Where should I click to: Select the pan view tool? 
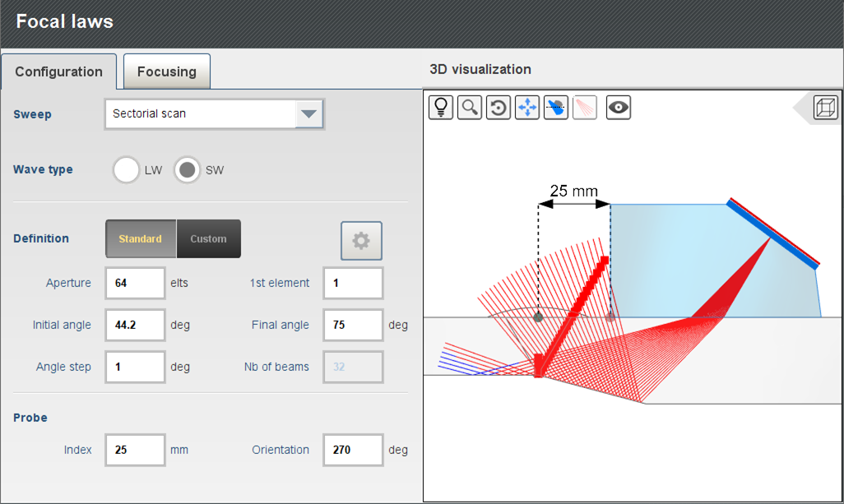[x=526, y=107]
